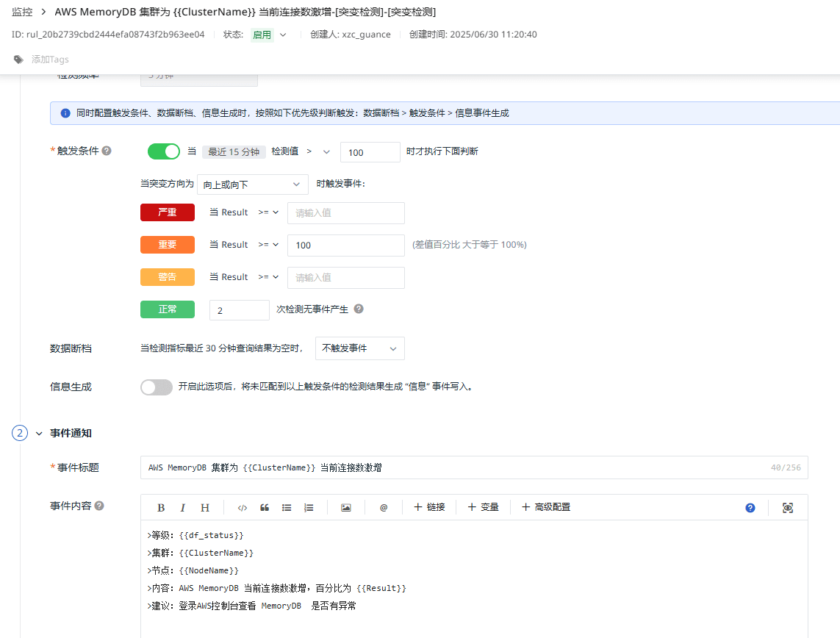The width and height of the screenshot is (840, 638).
Task: Click the 严重 Result value input
Action: click(x=346, y=212)
